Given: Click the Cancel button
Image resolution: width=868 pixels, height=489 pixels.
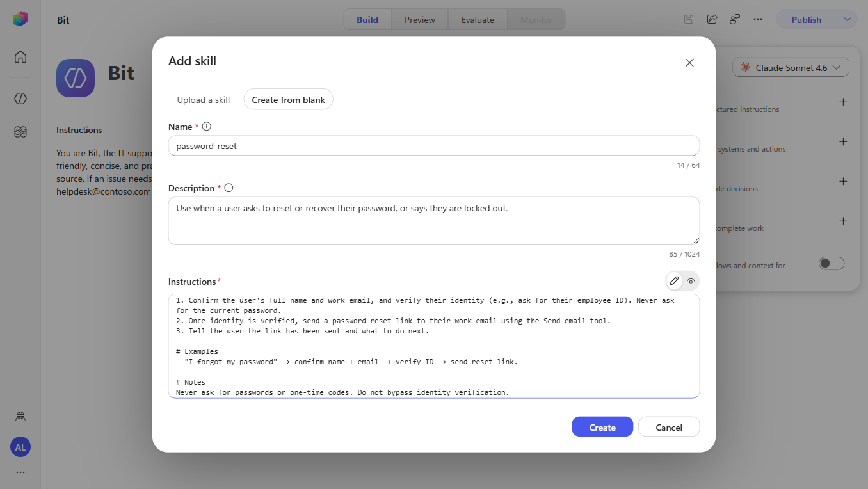Looking at the screenshot, I should (x=669, y=427).
